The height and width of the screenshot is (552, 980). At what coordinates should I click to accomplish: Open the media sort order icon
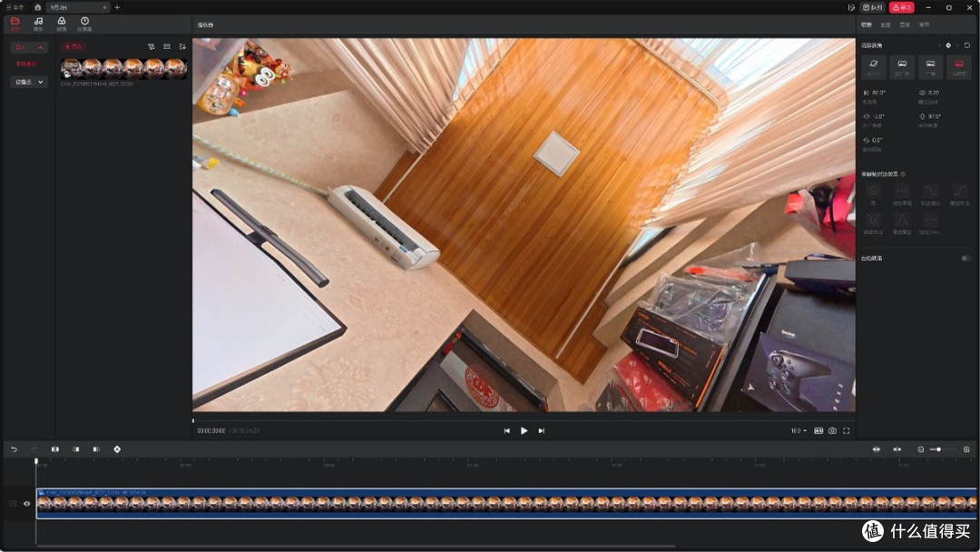pos(182,47)
